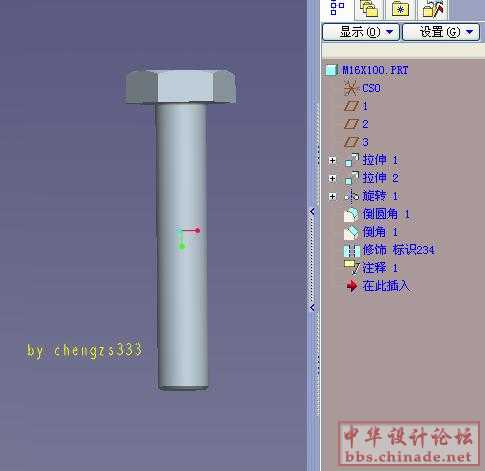Screen dimensions: 485x471
Task: Open the 显示 dropdown menu
Action: (x=361, y=32)
